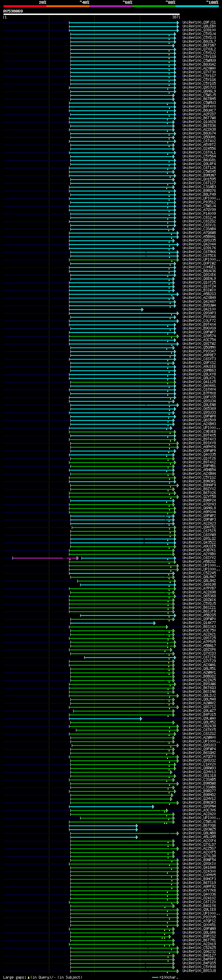Screen dimensions: 222x980
Task: Select the UniRef100_C6SYV2 label
Action: click(x=199, y=558)
